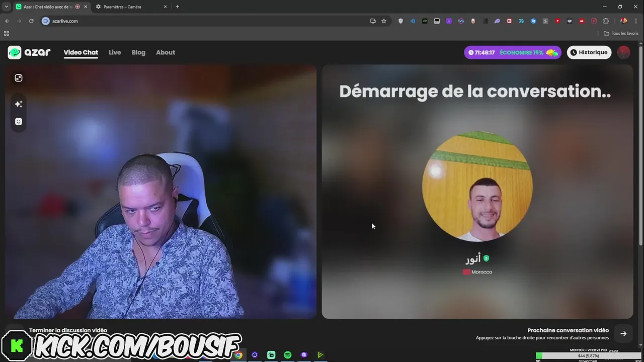Open a new browser tab

pos(177,7)
